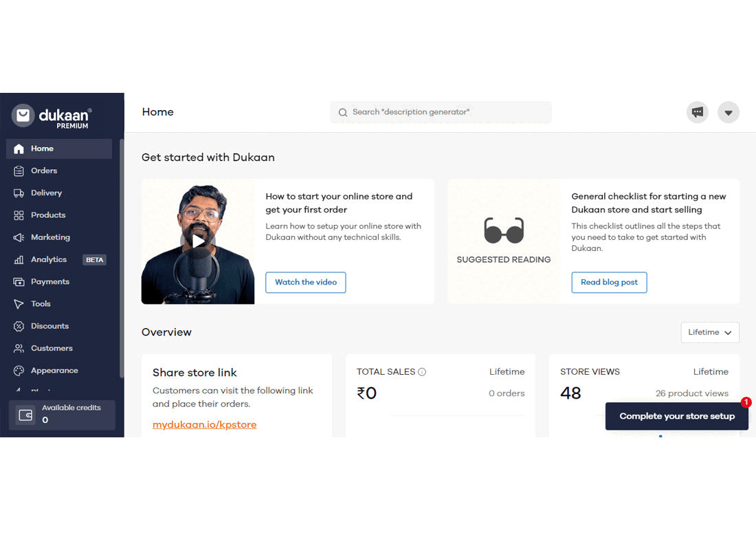
Task: Open the Discounts page
Action: click(48, 326)
